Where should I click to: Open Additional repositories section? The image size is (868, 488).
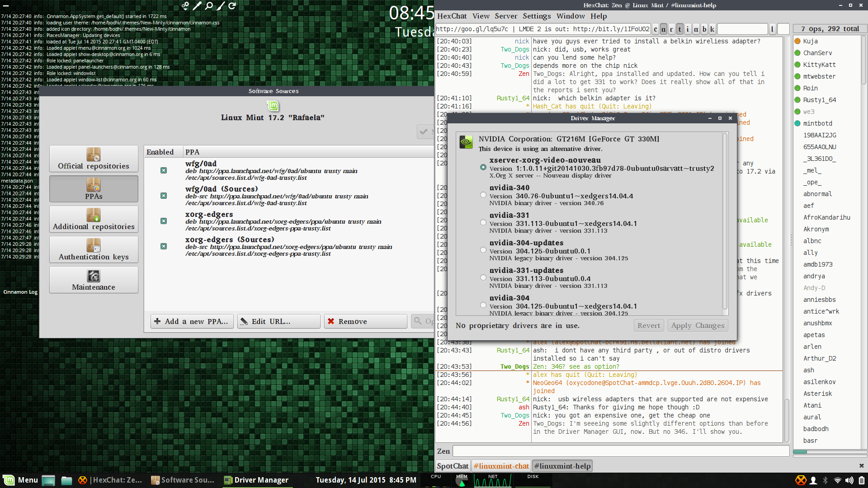pyautogui.click(x=94, y=219)
